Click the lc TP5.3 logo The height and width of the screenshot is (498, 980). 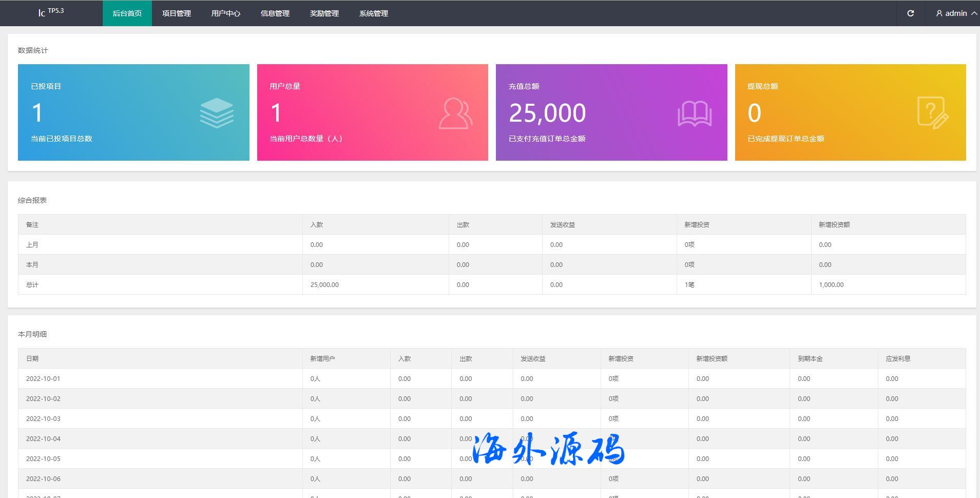pos(51,12)
